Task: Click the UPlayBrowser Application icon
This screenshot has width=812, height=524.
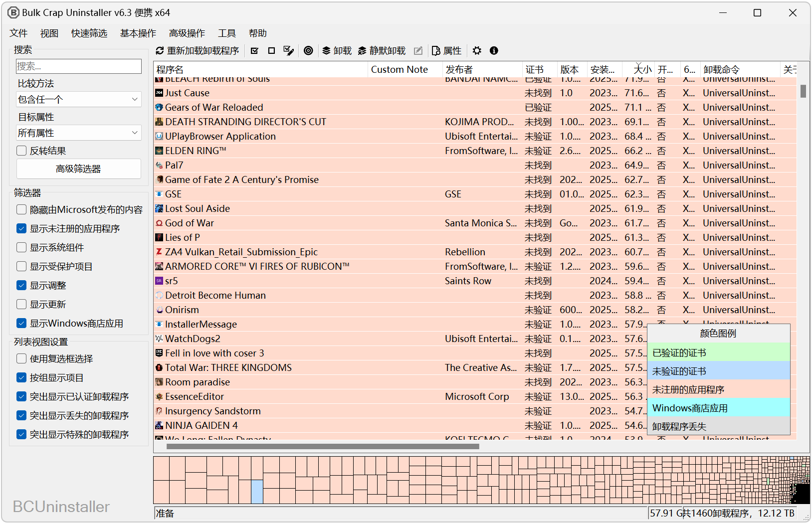Action: tap(159, 136)
